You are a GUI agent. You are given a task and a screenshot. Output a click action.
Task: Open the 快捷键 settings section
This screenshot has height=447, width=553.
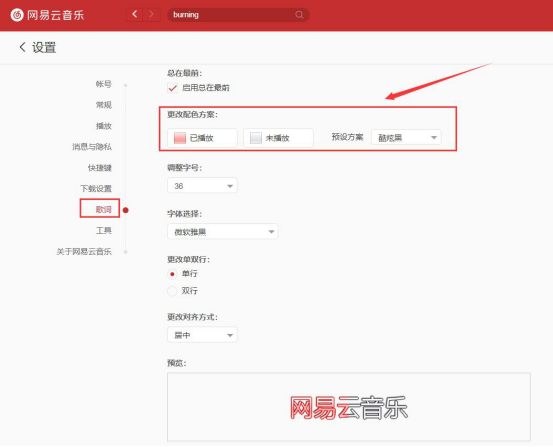coord(100,168)
